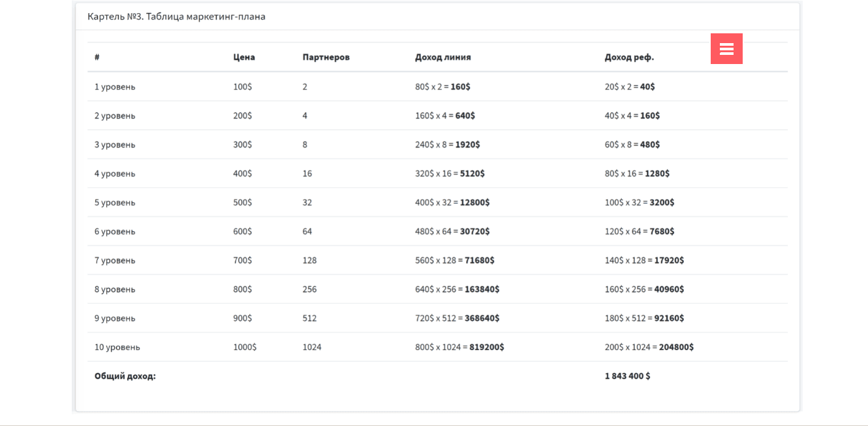Image resolution: width=868 pixels, height=426 pixels.
Task: Select the '10 уровень' row label
Action: tap(117, 348)
